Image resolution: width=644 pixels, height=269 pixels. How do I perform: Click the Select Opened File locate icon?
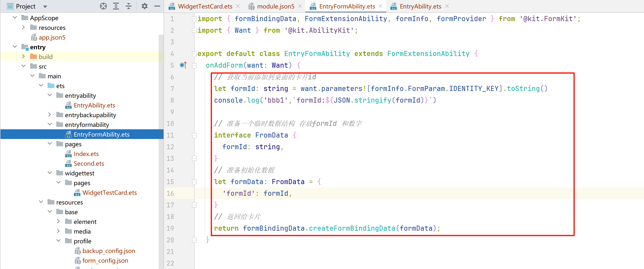[x=103, y=6]
